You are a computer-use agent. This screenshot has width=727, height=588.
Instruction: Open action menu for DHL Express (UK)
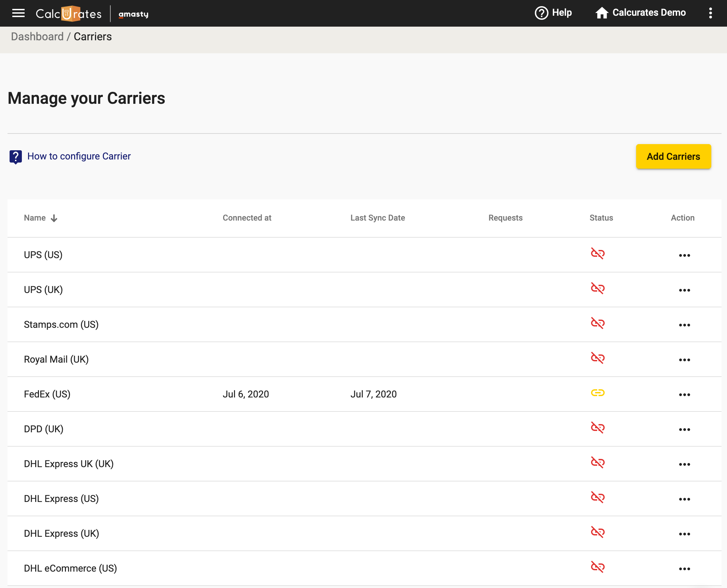[685, 534]
